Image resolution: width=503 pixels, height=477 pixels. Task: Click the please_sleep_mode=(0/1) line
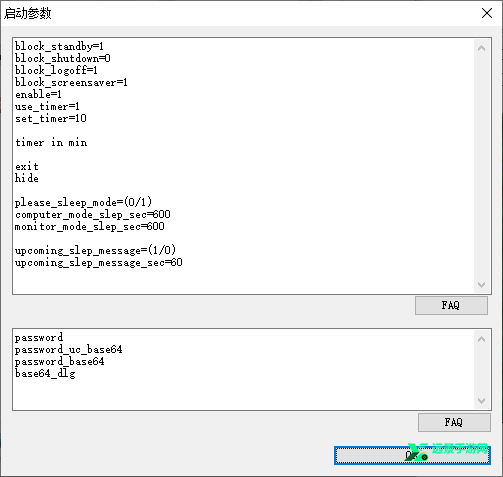pos(83,202)
